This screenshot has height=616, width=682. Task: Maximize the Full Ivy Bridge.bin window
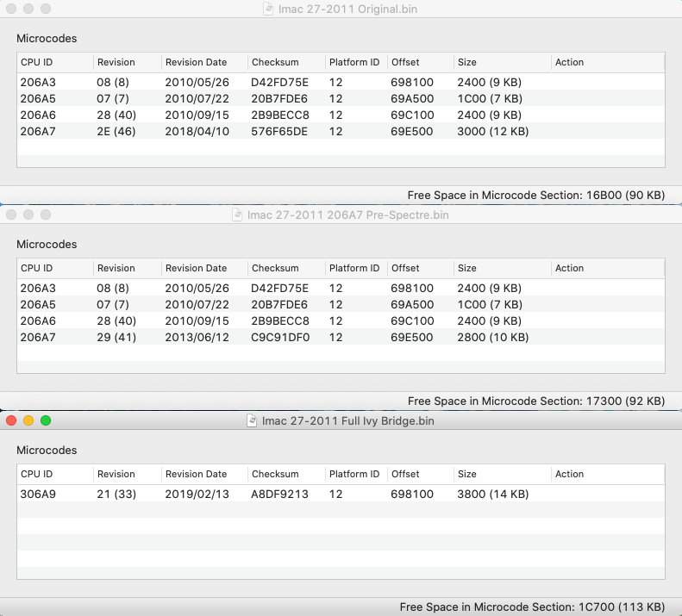tap(46, 420)
